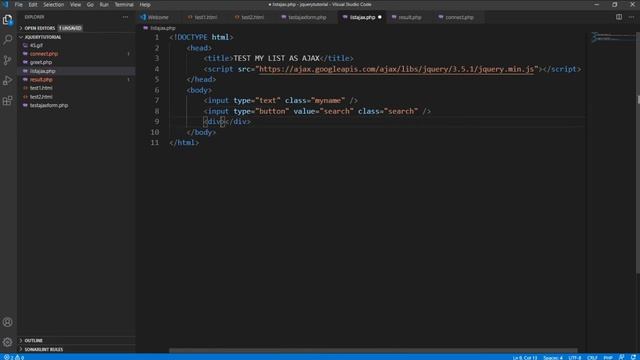This screenshot has width=640, height=360.
Task: Switch to the test1.html tab
Action: 205,17
